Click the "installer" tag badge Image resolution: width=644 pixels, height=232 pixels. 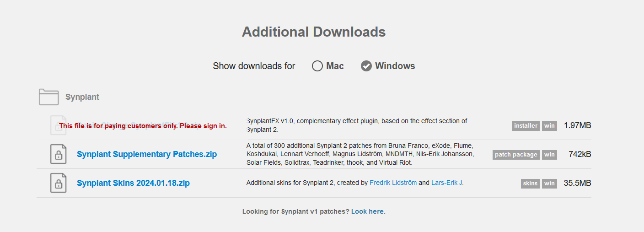526,126
